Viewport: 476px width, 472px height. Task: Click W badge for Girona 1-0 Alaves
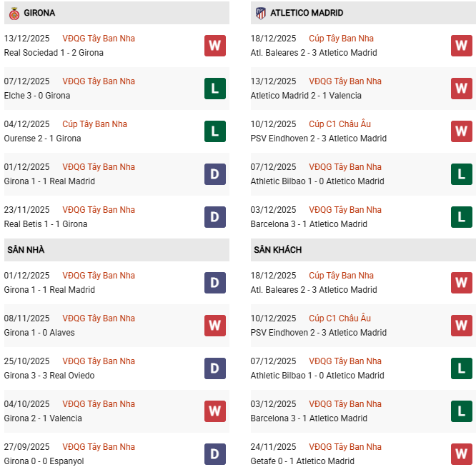[215, 326]
